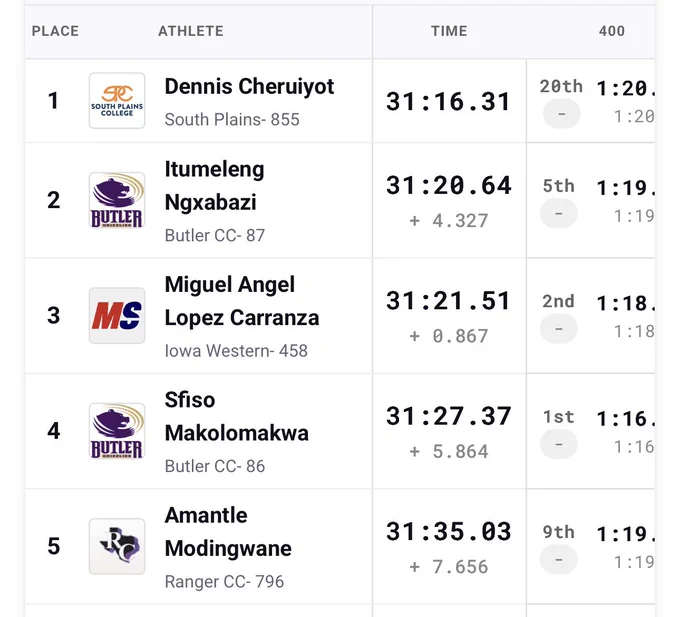Select the 400 split column header
The height and width of the screenshot is (617, 680).
click(x=611, y=31)
